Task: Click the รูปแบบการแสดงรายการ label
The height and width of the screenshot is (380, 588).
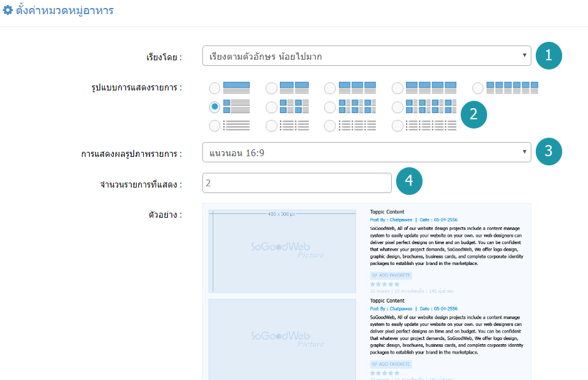Action: 137,87
